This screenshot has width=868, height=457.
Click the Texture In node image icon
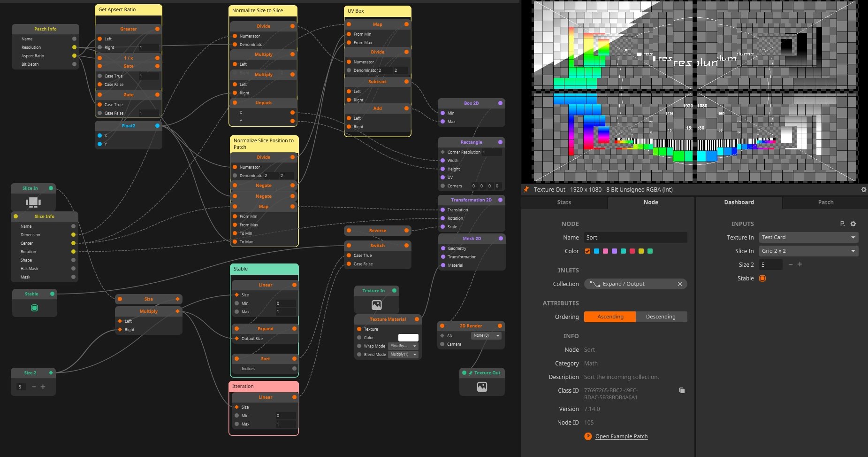coord(376,305)
